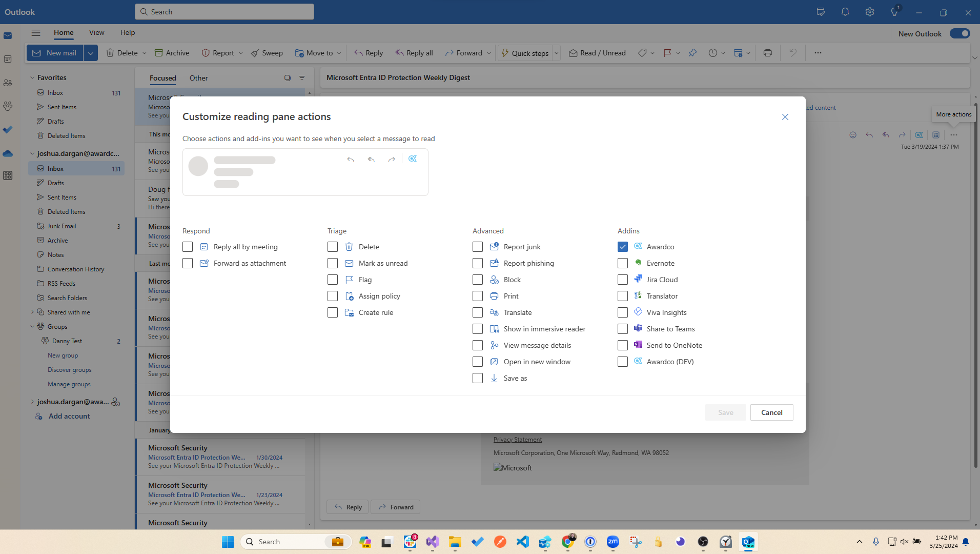Open the filter icon in message list
This screenshot has height=554, width=980.
302,78
